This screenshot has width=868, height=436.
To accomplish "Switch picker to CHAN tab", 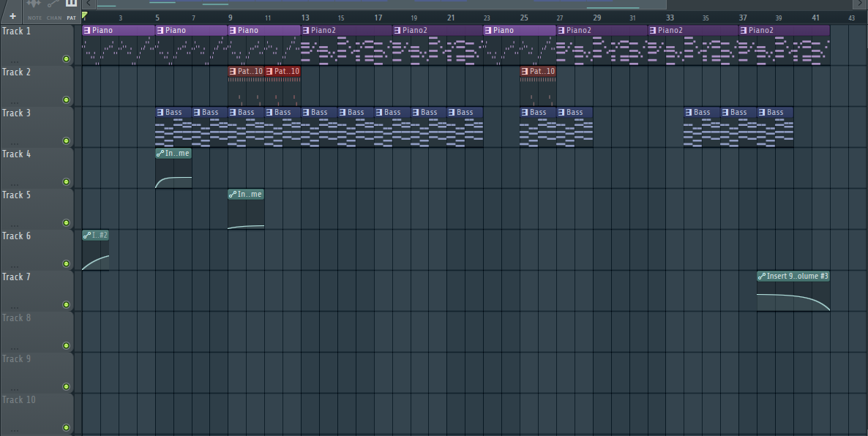I will pos(54,18).
